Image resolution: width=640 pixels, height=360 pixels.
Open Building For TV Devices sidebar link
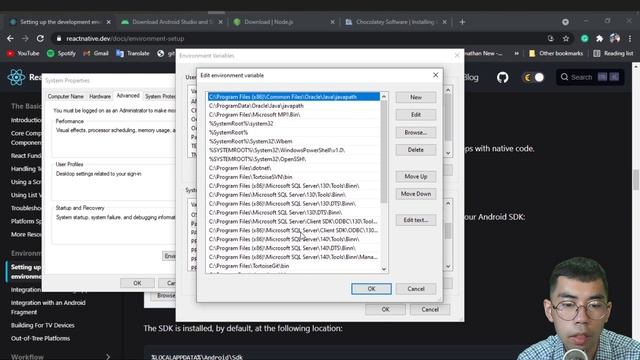tap(42, 325)
